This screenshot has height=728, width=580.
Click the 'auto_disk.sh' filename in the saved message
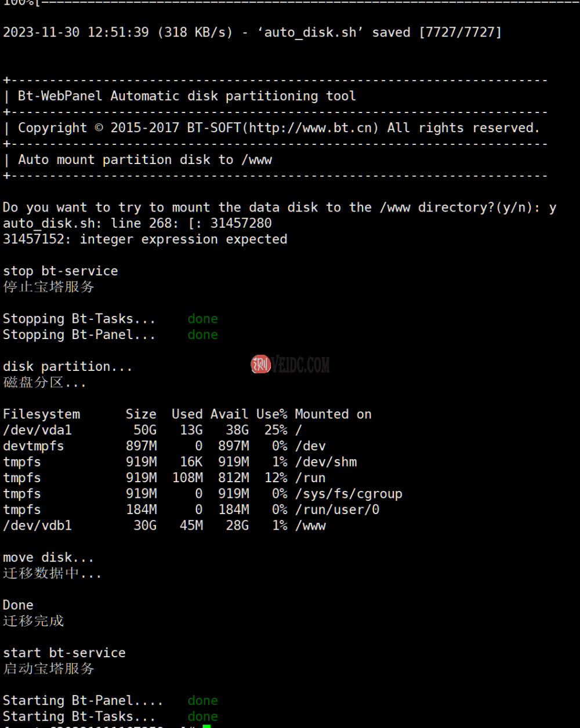310,32
